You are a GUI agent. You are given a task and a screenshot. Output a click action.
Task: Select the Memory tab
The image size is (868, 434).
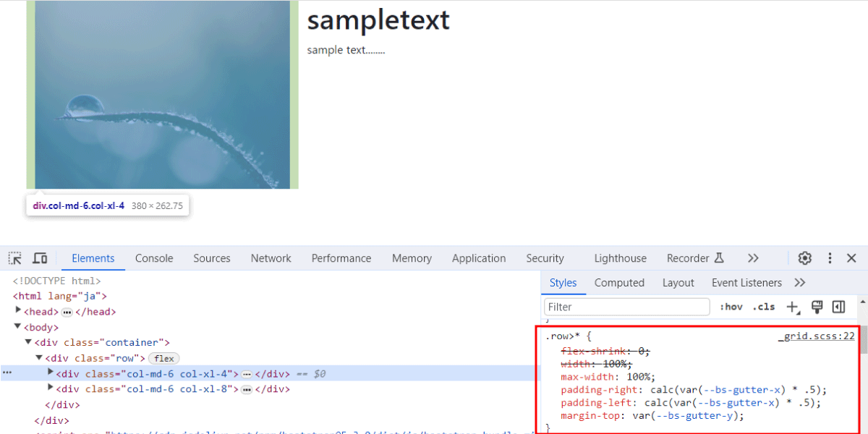click(x=412, y=258)
